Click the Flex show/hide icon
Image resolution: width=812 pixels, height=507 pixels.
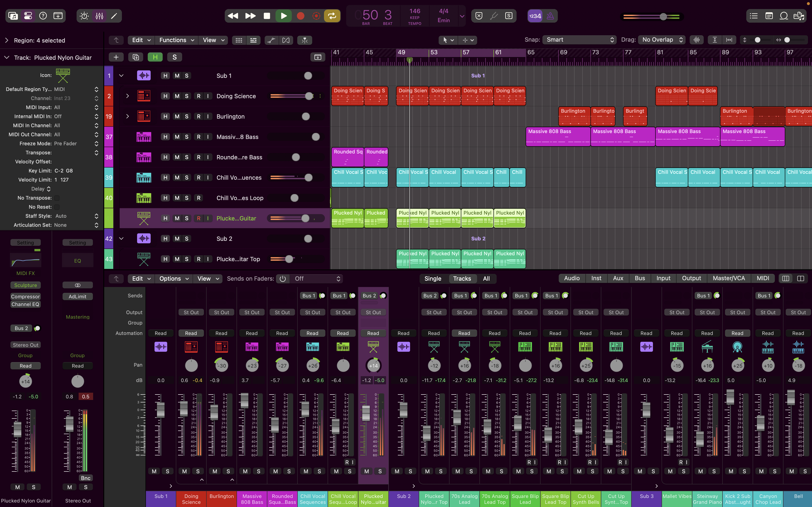(x=285, y=40)
